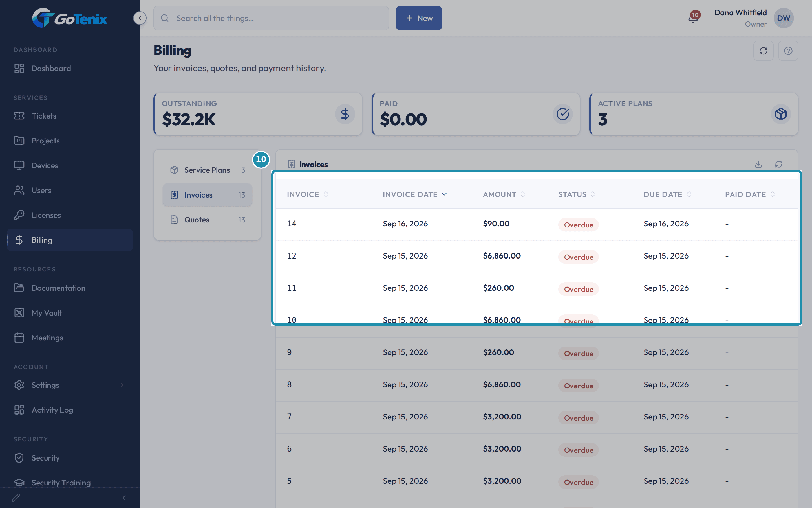Sort by the Paid Date column
This screenshot has height=508, width=812.
click(x=750, y=194)
